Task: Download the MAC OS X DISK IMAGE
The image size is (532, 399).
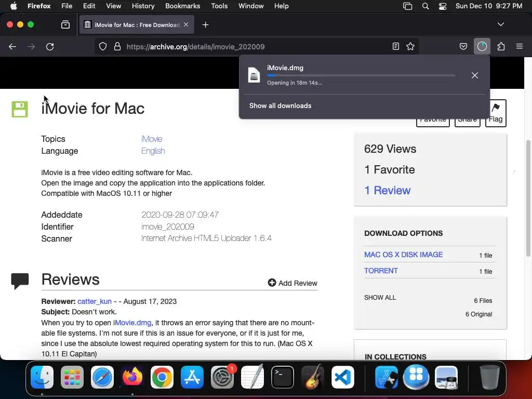Action: [403, 255]
